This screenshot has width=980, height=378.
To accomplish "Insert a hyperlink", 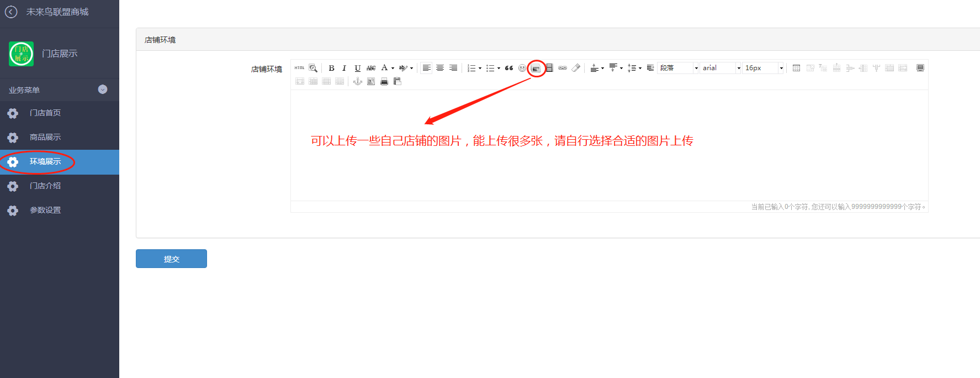I will tap(563, 68).
